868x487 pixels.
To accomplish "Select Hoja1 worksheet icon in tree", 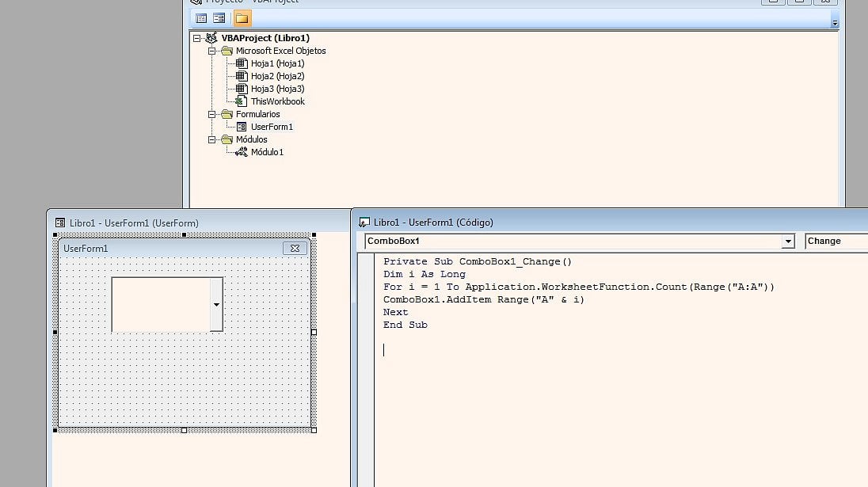I will tap(242, 63).
